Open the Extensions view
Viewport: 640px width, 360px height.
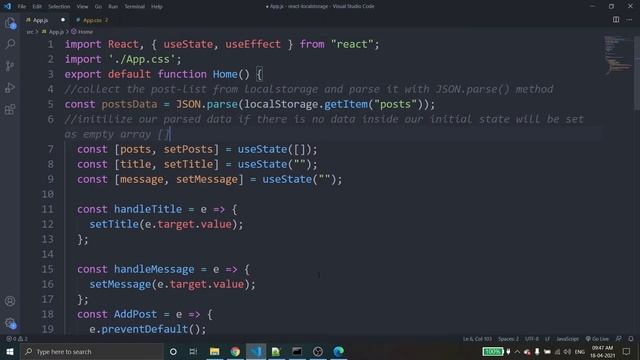[10, 109]
